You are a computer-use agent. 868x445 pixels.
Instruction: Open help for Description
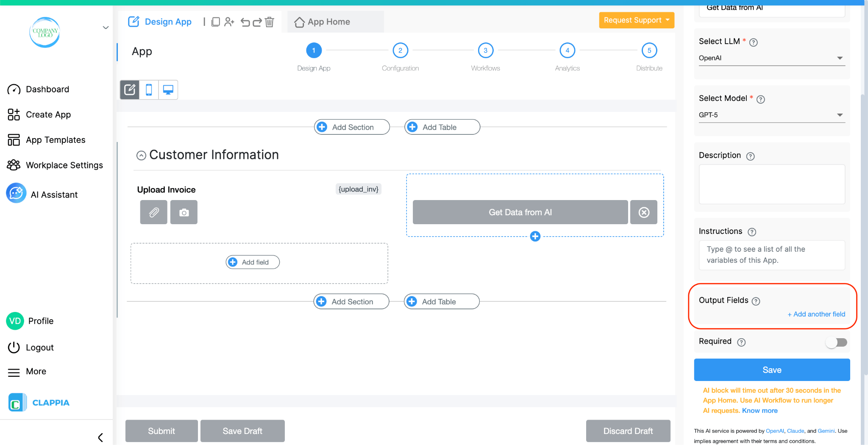pyautogui.click(x=751, y=156)
